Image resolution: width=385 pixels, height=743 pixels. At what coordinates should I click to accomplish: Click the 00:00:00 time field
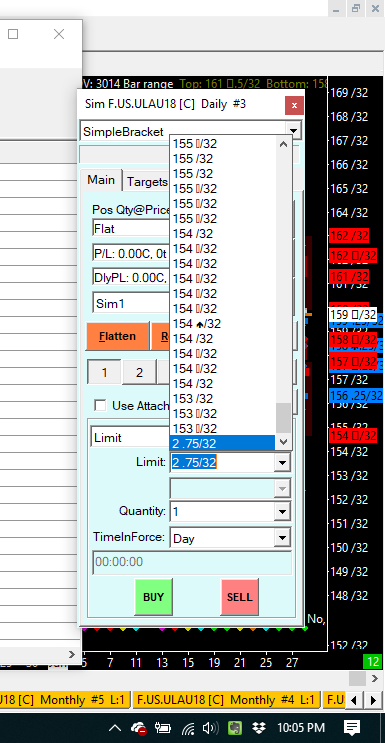pos(192,562)
